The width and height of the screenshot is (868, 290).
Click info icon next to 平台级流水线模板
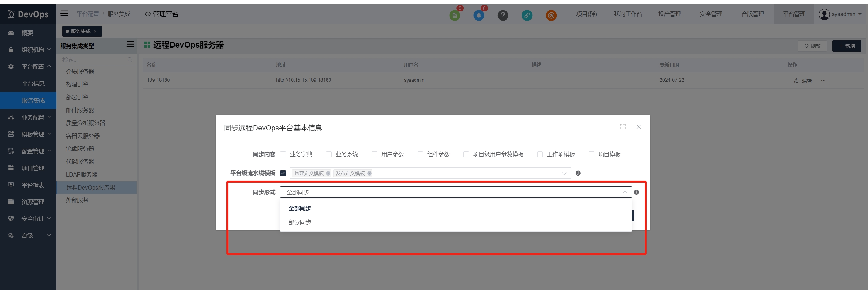(x=578, y=173)
